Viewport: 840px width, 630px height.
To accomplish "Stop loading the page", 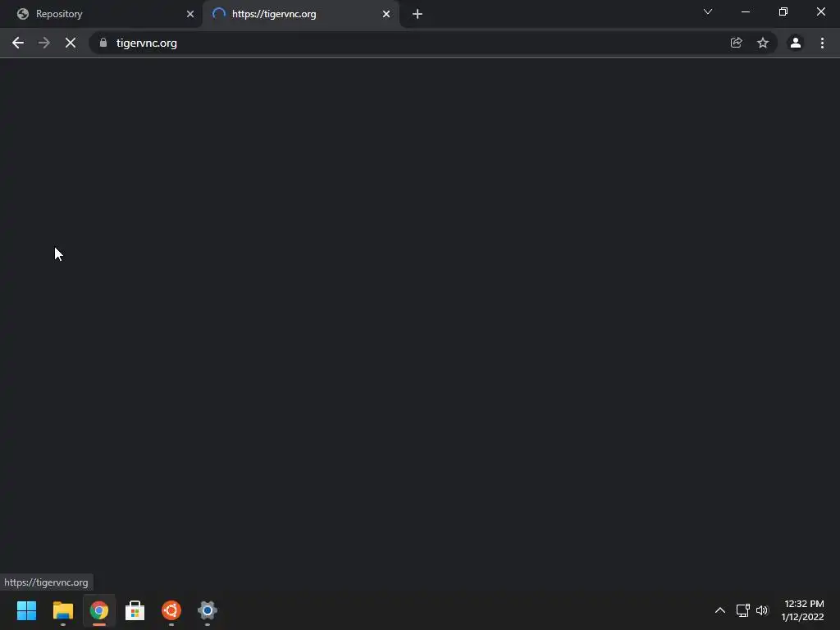I will tap(71, 43).
